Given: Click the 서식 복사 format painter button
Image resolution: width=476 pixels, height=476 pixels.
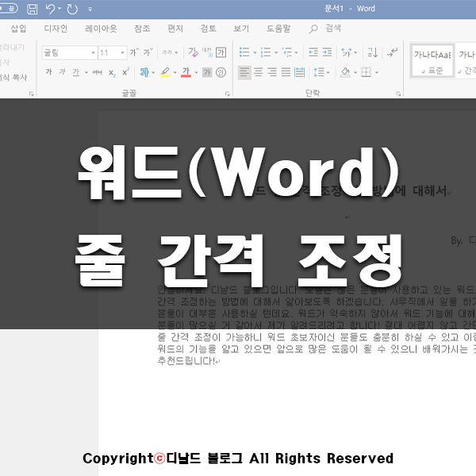Looking at the screenshot, I should [13, 78].
